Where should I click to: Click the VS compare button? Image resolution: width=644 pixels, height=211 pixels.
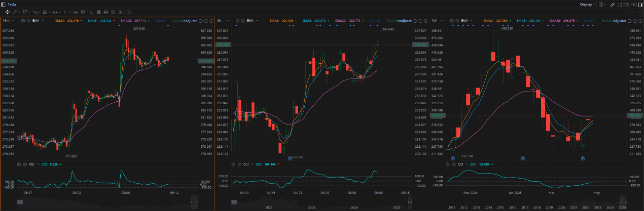click(x=627, y=5)
